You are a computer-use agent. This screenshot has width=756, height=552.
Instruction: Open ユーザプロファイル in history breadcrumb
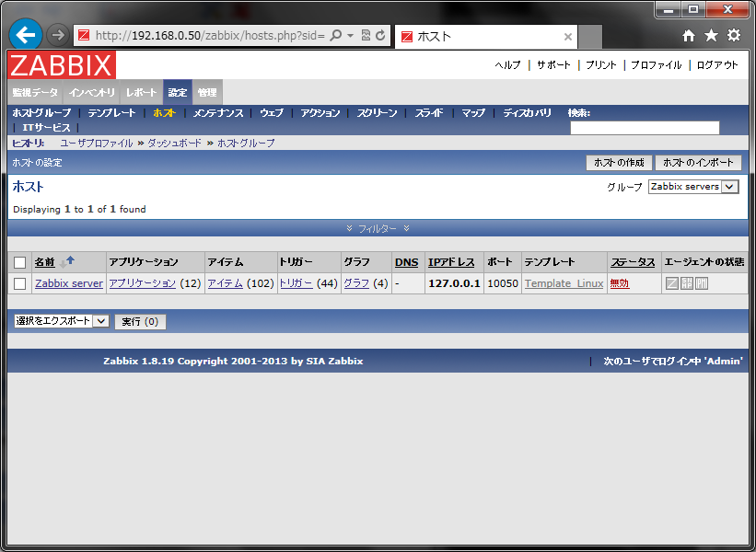coord(97,143)
